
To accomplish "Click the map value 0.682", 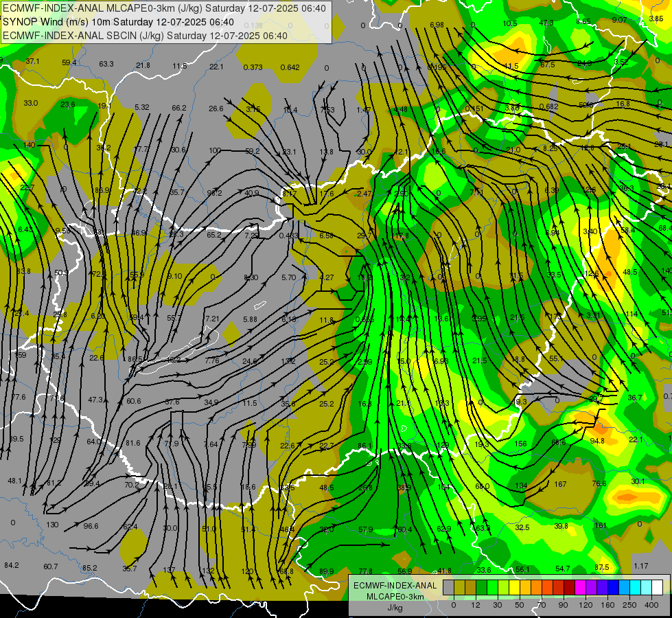I will 548,106.
